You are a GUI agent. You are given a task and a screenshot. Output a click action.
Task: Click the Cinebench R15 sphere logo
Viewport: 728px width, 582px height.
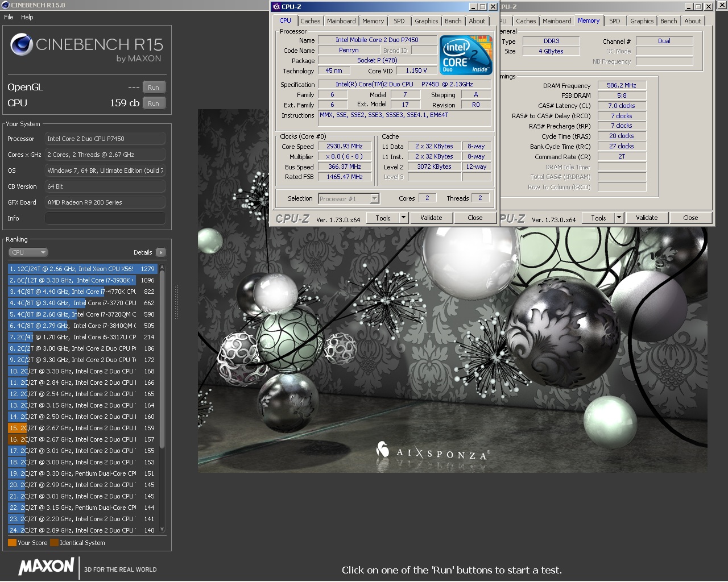point(21,45)
